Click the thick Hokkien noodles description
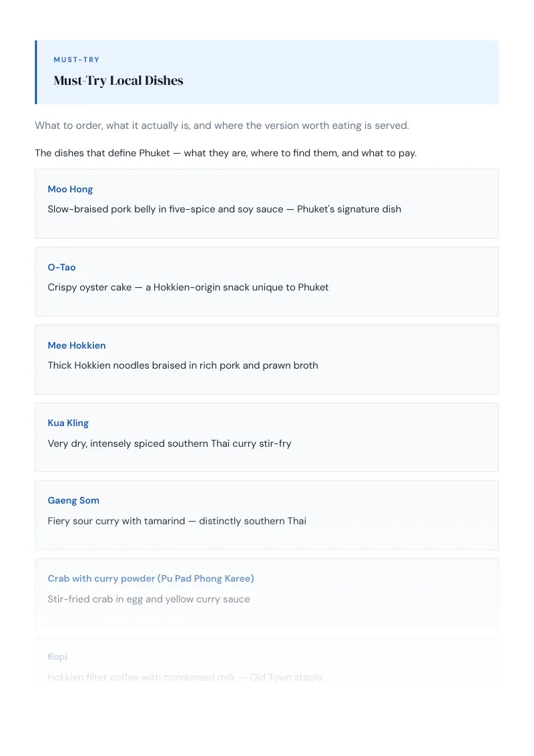The image size is (534, 756). [x=183, y=365]
